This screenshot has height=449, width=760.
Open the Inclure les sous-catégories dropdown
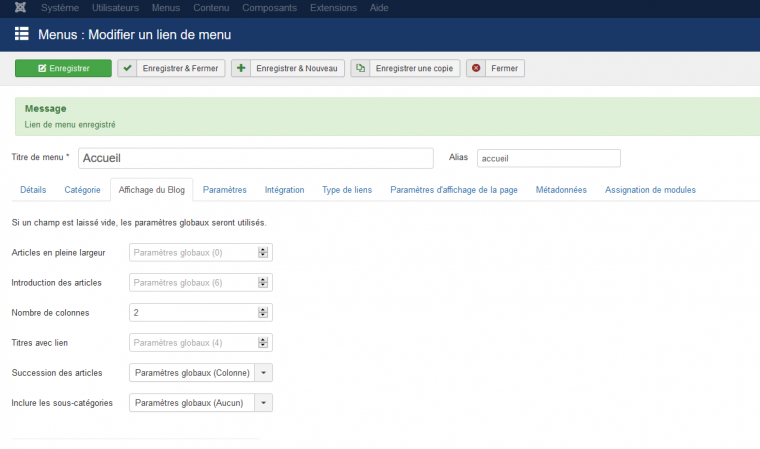pyautogui.click(x=201, y=402)
